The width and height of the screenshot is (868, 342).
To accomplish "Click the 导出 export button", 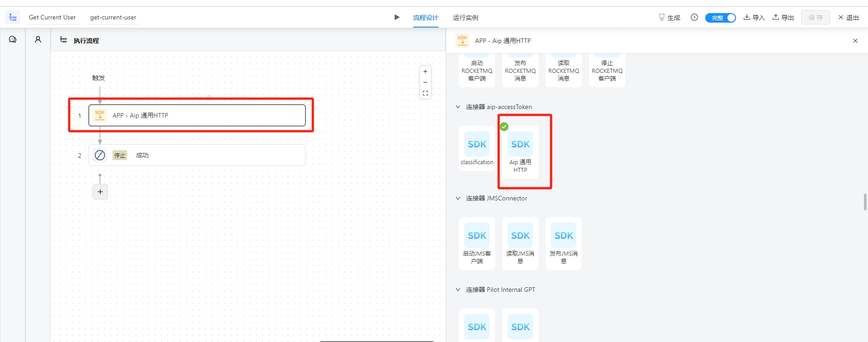I will pos(783,18).
